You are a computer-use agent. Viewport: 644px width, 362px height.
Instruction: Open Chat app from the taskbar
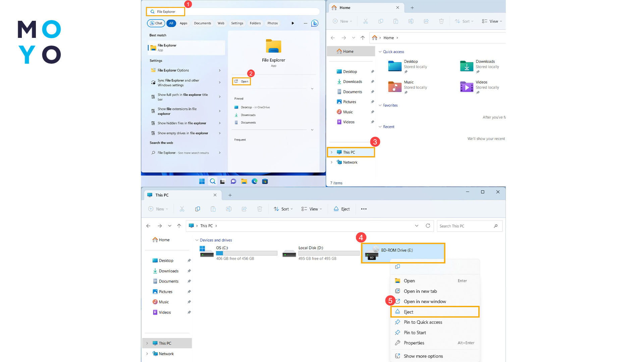click(233, 181)
